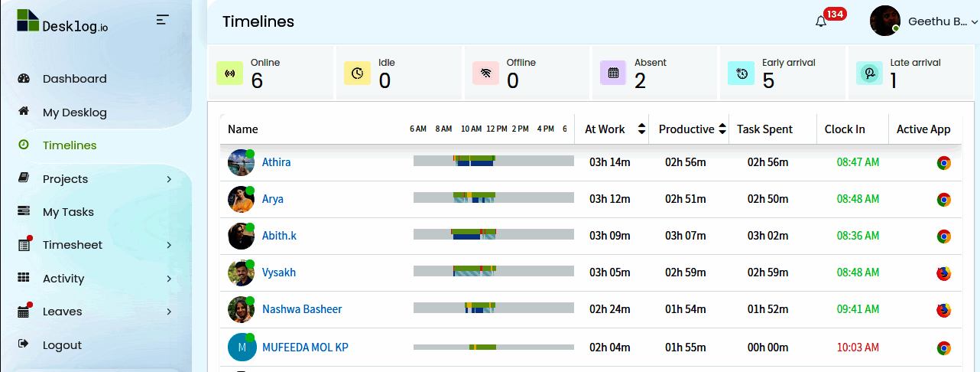980x372 pixels.
Task: Sort by At Work column arrows
Action: [x=642, y=129]
